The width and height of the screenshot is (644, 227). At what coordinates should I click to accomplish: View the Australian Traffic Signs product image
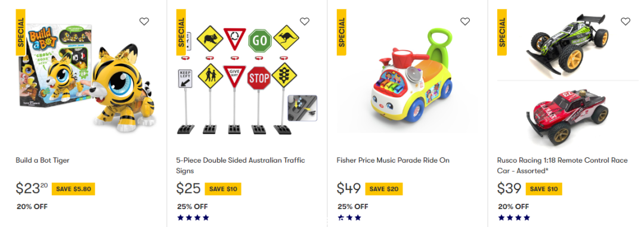tap(247, 80)
